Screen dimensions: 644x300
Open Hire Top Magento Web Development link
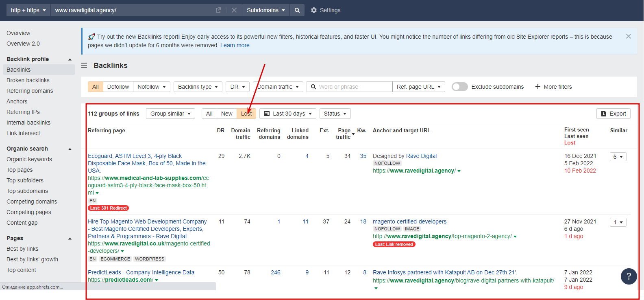(x=147, y=229)
